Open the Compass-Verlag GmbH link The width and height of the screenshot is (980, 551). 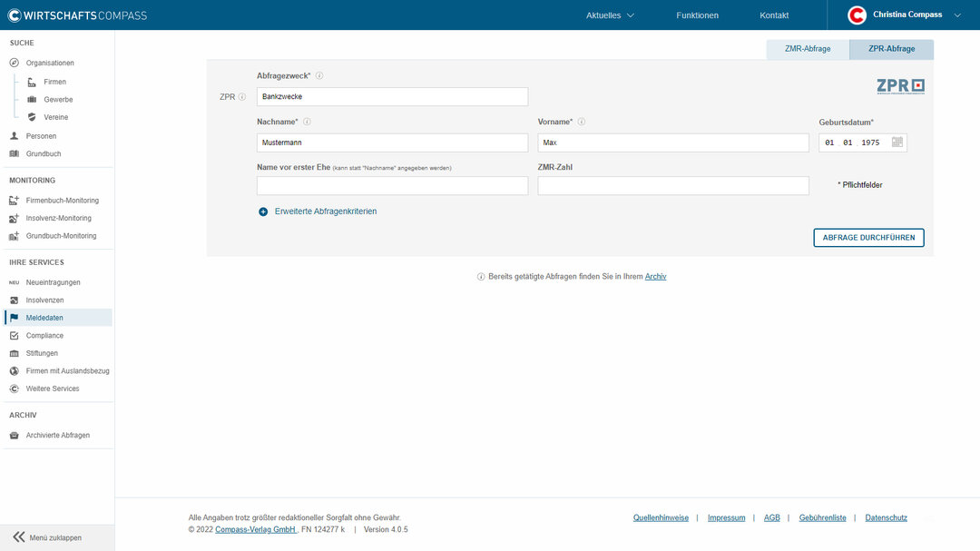click(256, 530)
